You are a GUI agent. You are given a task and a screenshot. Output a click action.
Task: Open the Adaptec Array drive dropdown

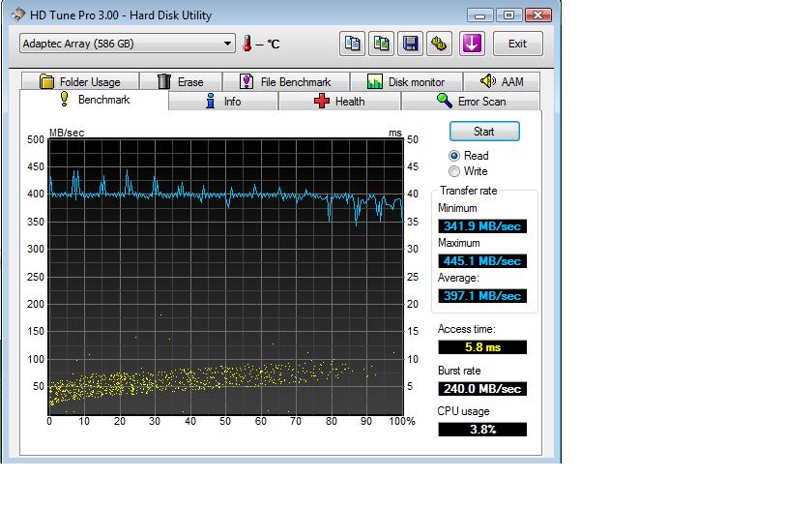pyautogui.click(x=128, y=44)
